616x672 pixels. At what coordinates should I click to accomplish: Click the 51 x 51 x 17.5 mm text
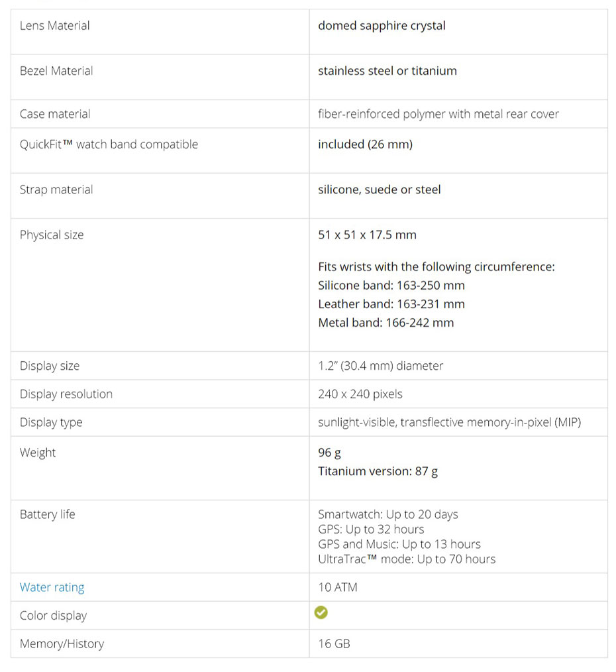367,235
